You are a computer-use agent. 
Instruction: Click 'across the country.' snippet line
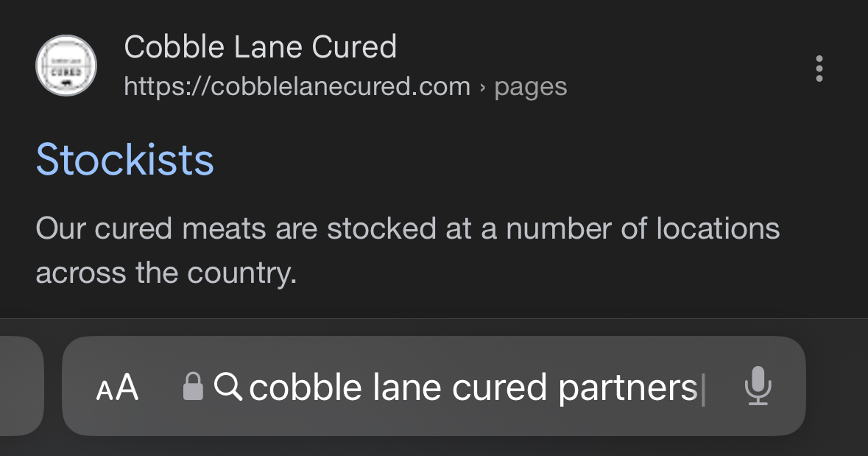(166, 273)
